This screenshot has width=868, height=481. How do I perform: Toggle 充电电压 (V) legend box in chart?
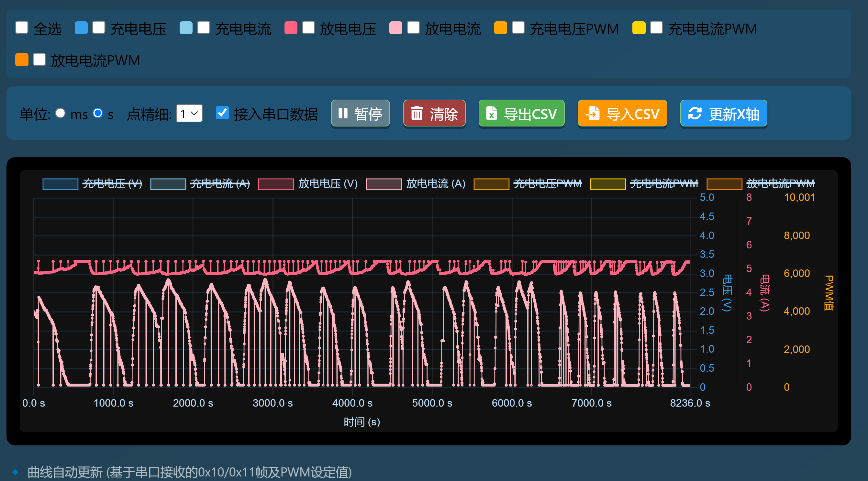pos(60,184)
